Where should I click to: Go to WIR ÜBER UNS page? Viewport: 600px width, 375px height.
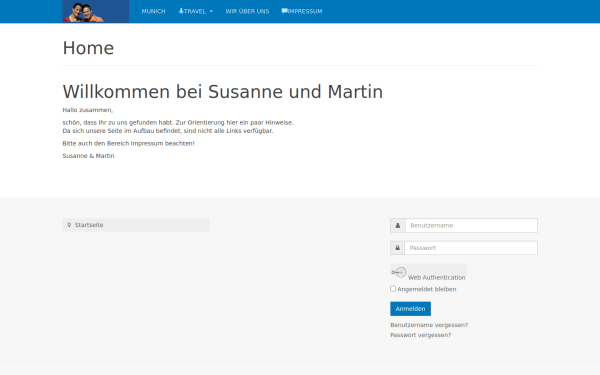coord(247,11)
